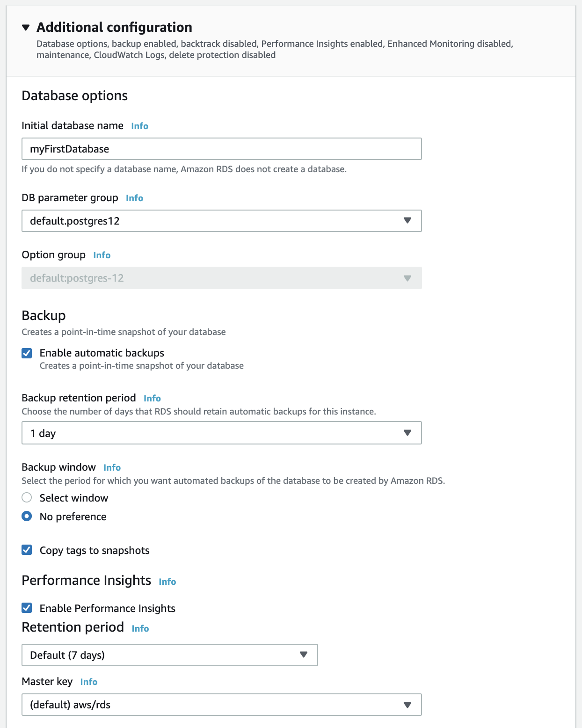Choose the Select window radio option
The height and width of the screenshot is (728, 582).
tap(27, 498)
